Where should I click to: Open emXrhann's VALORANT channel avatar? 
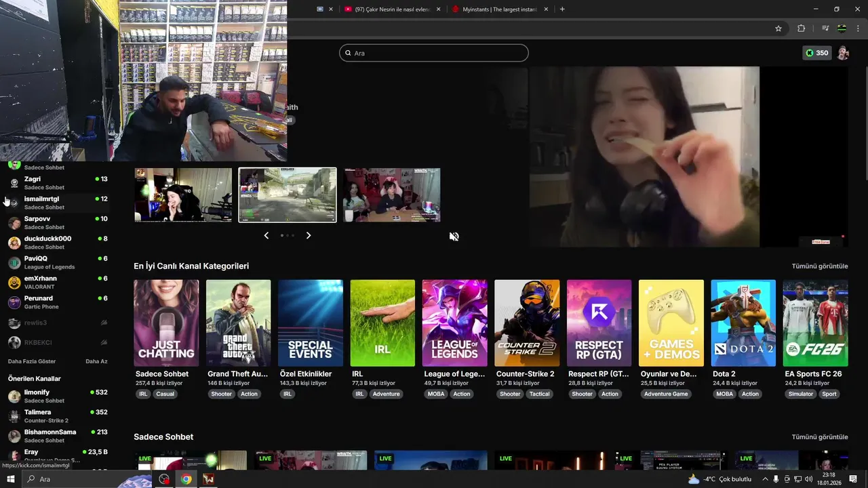(14, 283)
